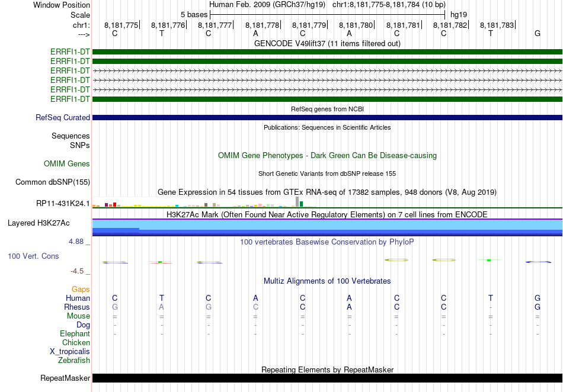Click the GTEx tissue expression bar chart
This screenshot has width=563, height=392.
(x=204, y=203)
